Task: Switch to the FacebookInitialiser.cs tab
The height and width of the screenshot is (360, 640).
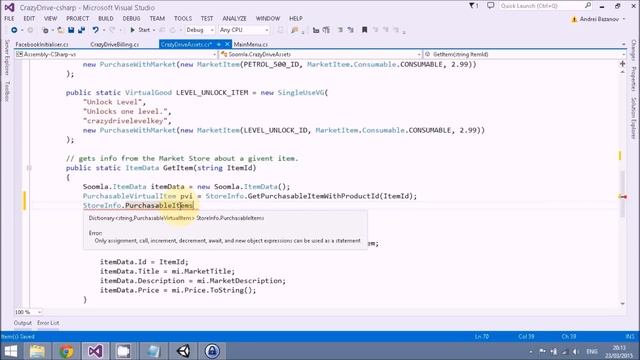Action: pyautogui.click(x=42, y=44)
